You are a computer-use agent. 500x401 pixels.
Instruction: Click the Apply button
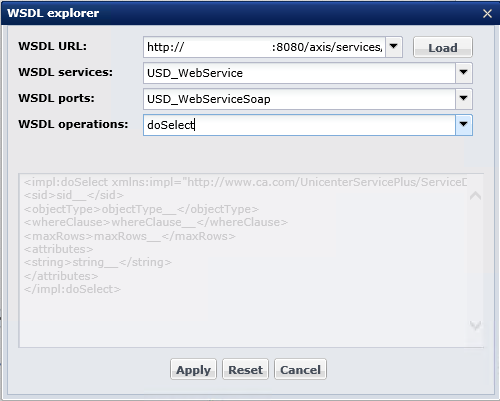pos(193,369)
